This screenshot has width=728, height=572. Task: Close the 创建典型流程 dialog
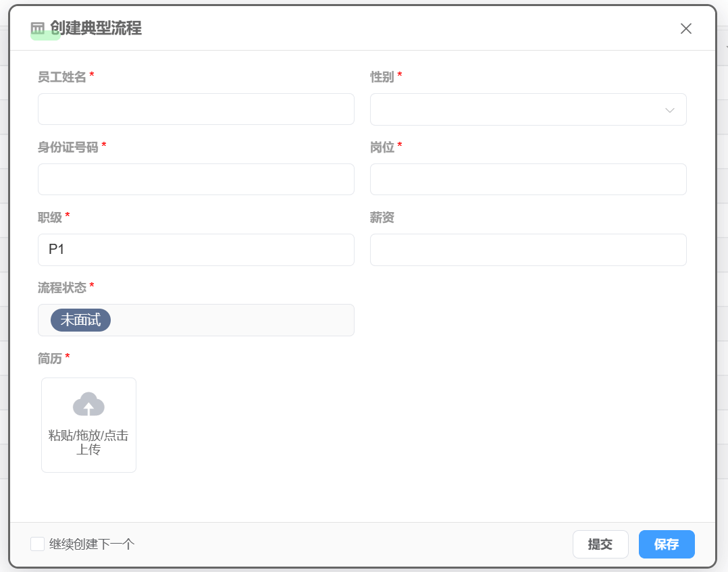click(686, 28)
